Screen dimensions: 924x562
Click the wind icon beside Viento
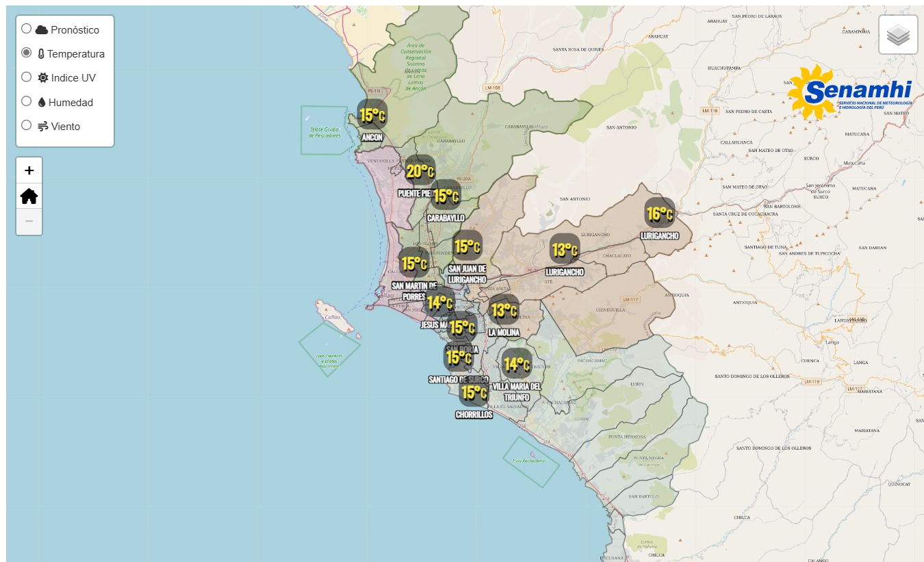click(x=43, y=127)
